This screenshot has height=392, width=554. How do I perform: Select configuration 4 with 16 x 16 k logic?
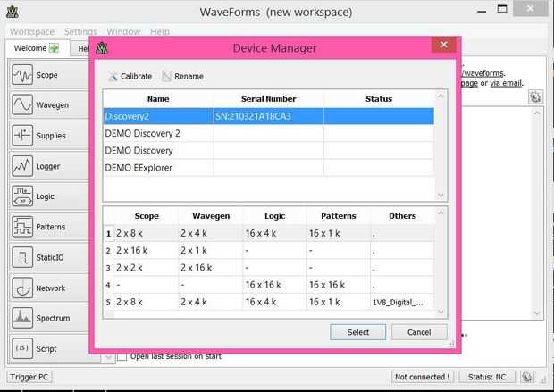click(269, 285)
